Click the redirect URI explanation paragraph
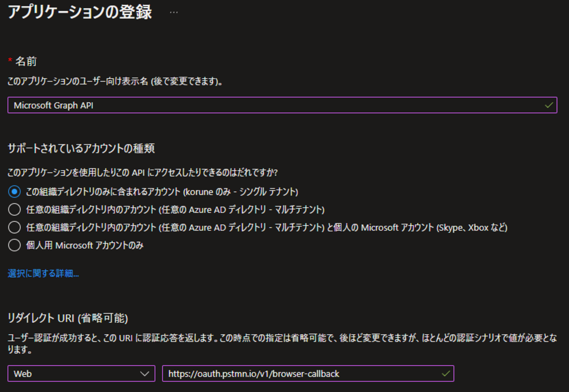 coord(283,344)
